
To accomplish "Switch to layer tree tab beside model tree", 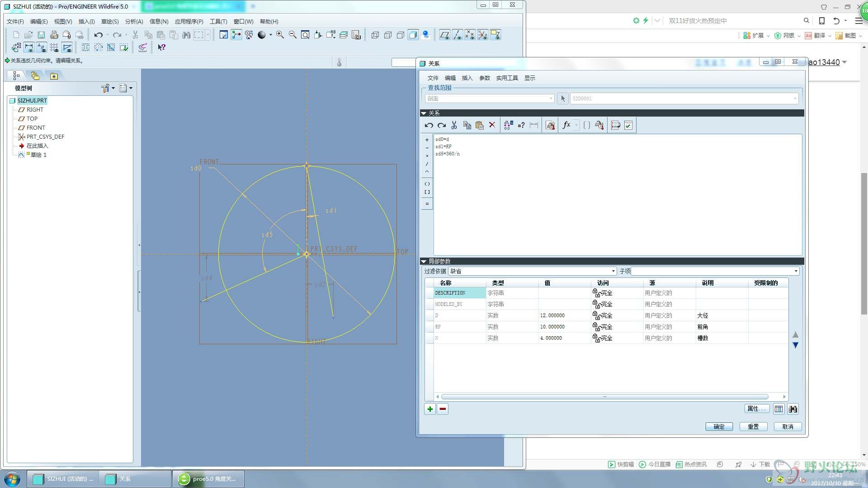I will [x=35, y=75].
